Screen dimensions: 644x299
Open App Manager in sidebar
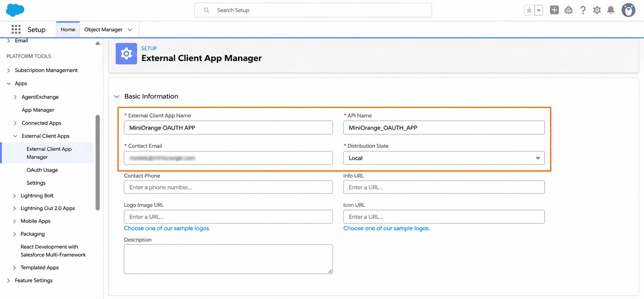[x=38, y=110]
